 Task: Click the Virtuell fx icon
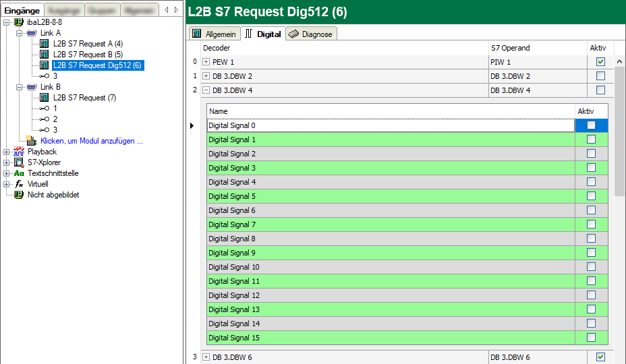point(19,184)
